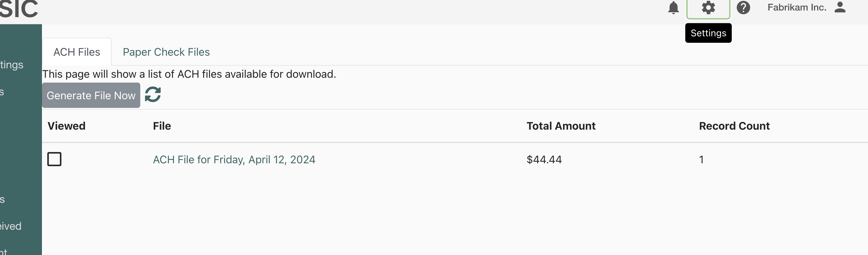Click the Settings gear icon
This screenshot has height=255, width=868.
point(708,8)
